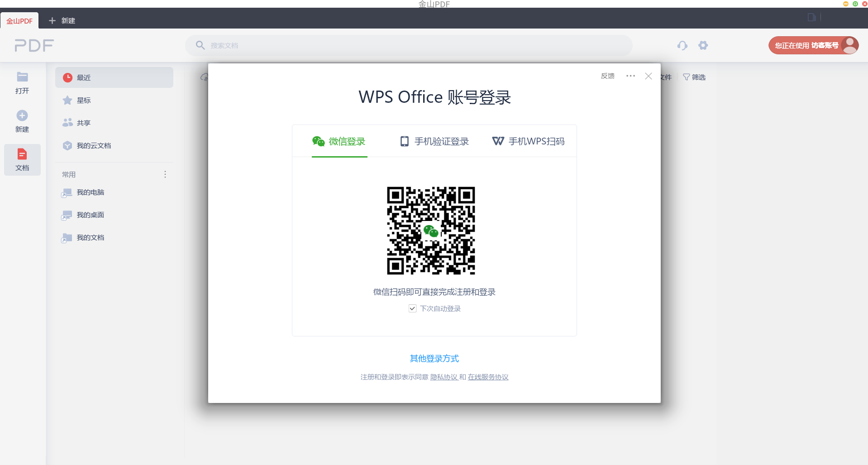868x465 pixels.
Task: Open the 常用 section three-dot menu
Action: (165, 174)
